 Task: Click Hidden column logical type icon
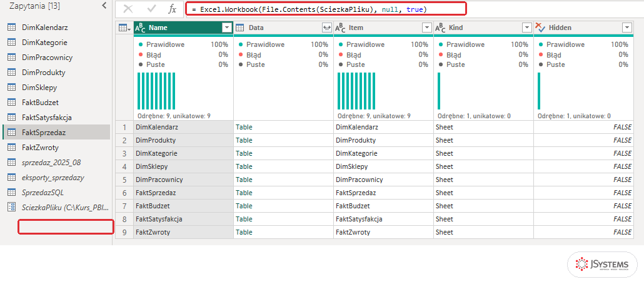tap(540, 28)
